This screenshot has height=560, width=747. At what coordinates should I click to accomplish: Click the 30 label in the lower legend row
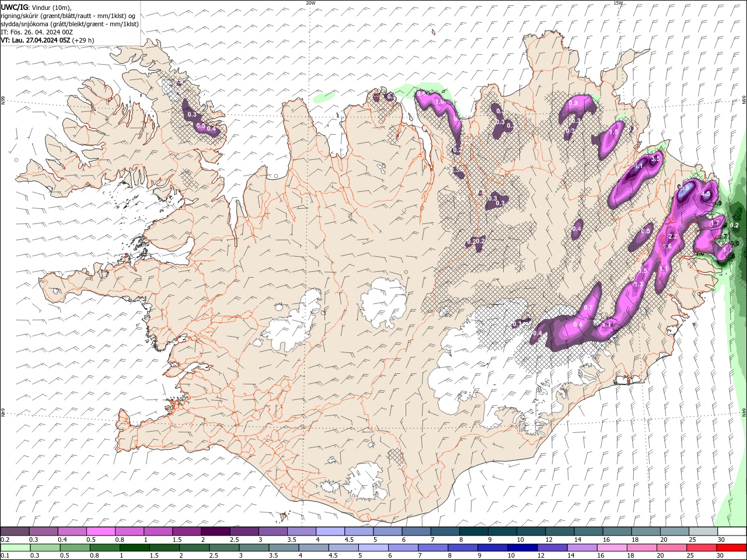pos(721,556)
